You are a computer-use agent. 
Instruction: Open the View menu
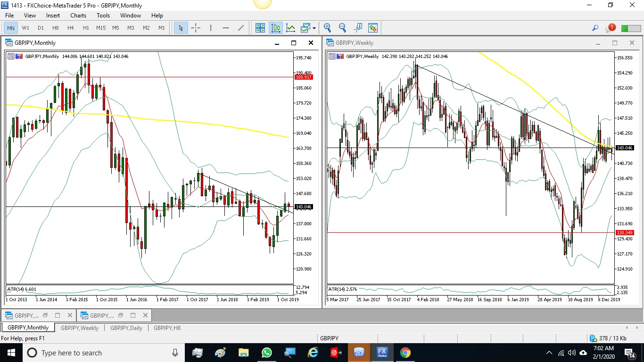(30, 16)
